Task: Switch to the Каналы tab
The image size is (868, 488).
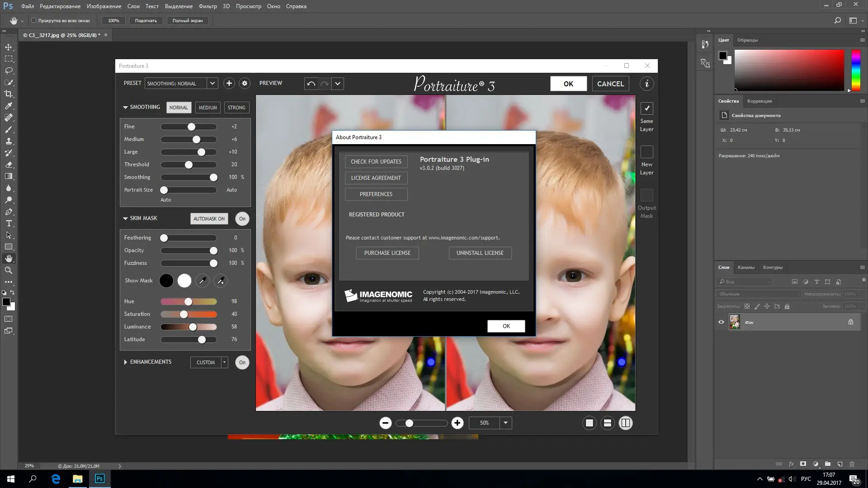Action: [x=745, y=267]
